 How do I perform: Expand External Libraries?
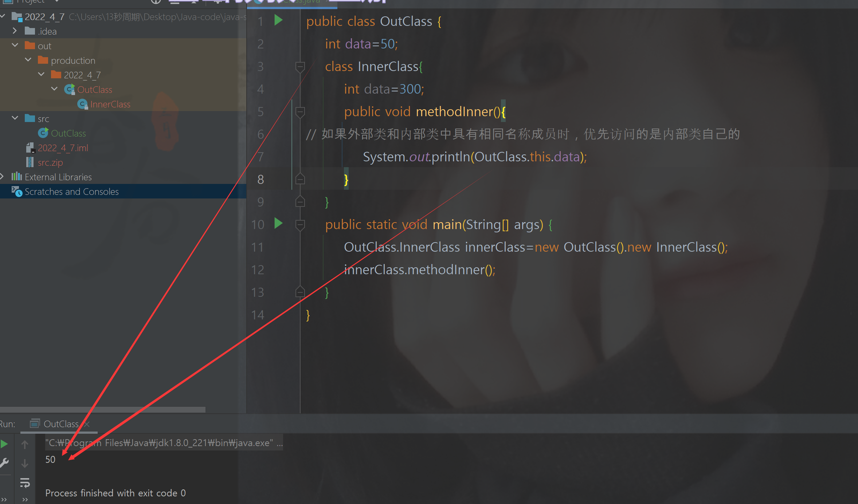[x=2, y=177]
